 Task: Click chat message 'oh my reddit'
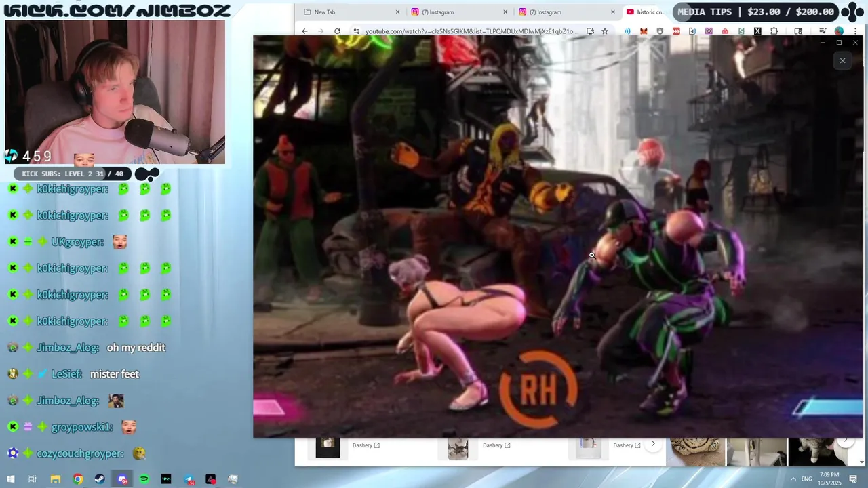tap(136, 348)
